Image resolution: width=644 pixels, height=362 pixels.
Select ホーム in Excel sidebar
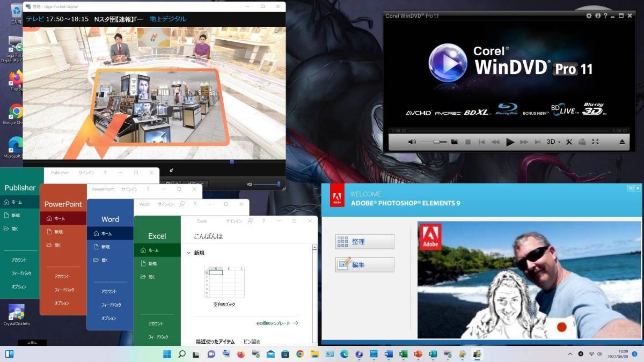coord(157,250)
